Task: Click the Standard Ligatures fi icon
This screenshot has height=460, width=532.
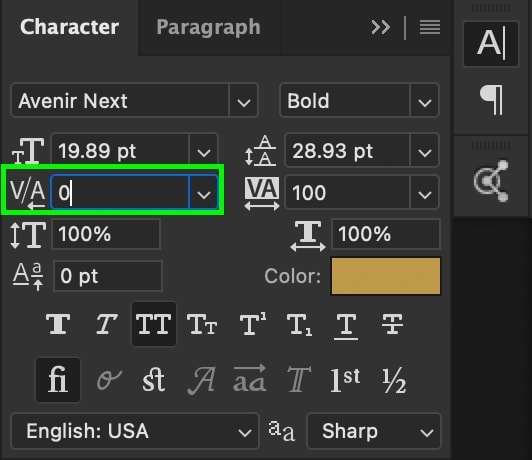Action: (x=58, y=380)
